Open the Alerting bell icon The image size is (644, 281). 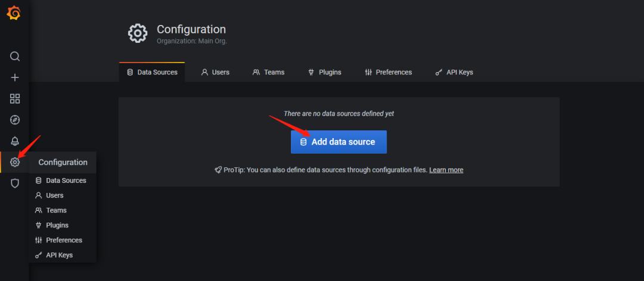click(15, 141)
